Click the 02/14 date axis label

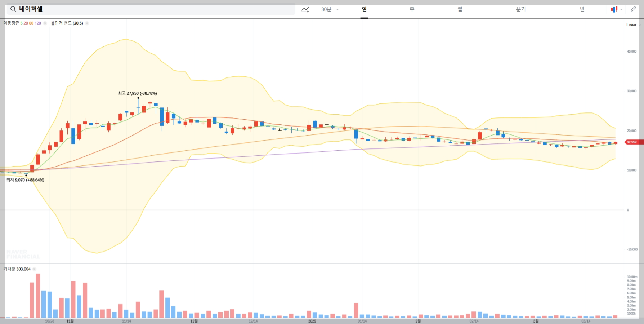tap(474, 321)
